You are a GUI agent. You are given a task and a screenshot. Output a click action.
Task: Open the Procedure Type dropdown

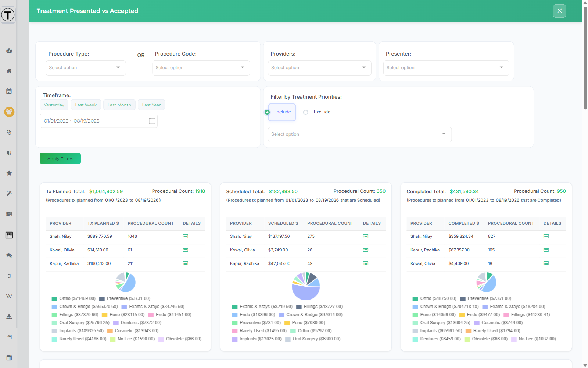click(x=86, y=68)
